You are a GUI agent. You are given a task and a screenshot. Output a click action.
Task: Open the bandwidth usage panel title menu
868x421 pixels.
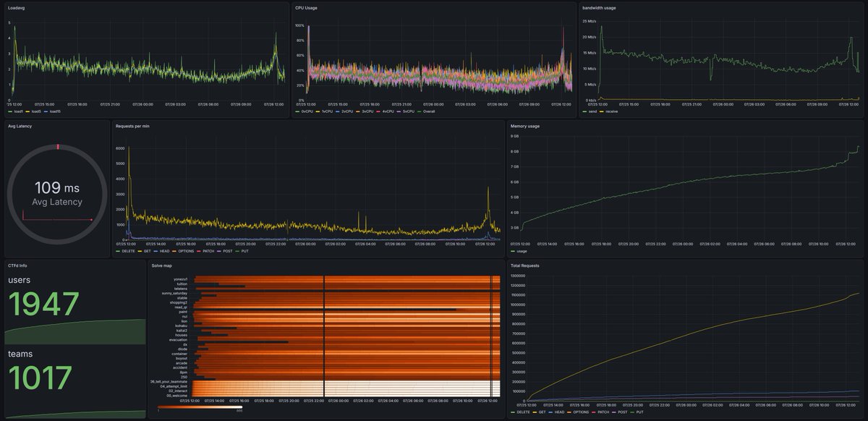[x=600, y=7]
